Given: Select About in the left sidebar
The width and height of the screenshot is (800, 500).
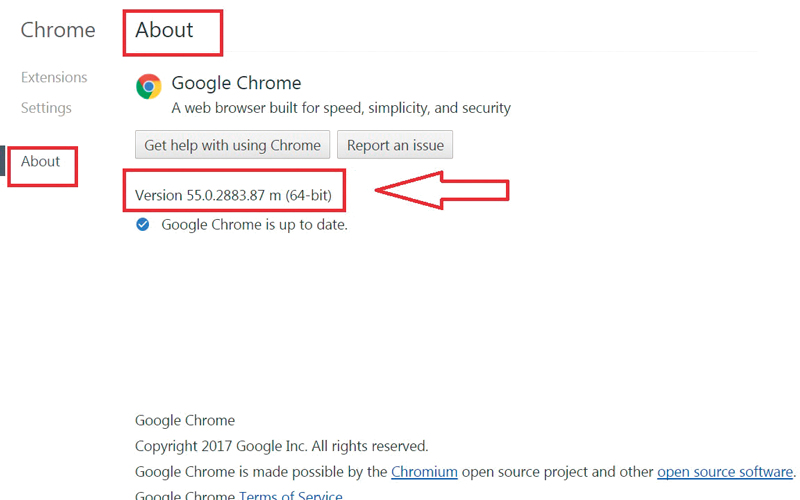Looking at the screenshot, I should tap(41, 161).
